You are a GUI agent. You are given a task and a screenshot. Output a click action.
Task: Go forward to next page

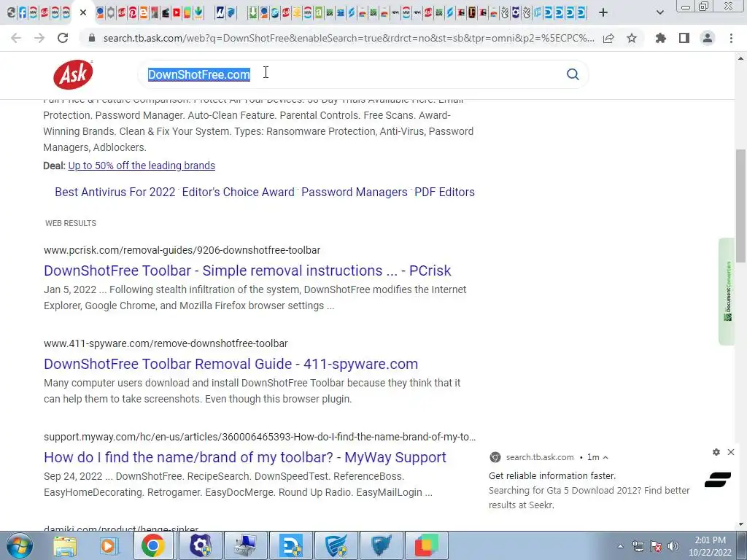point(39,38)
